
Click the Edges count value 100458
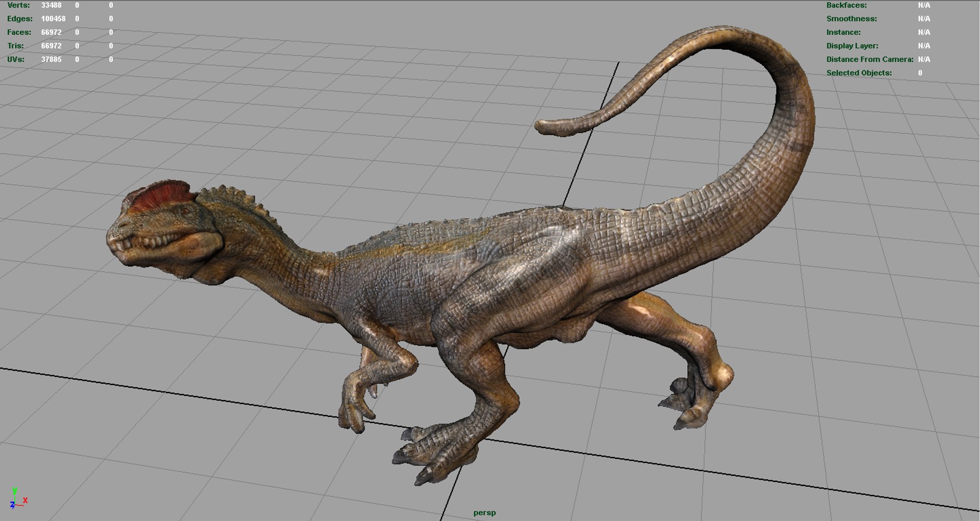tap(53, 19)
